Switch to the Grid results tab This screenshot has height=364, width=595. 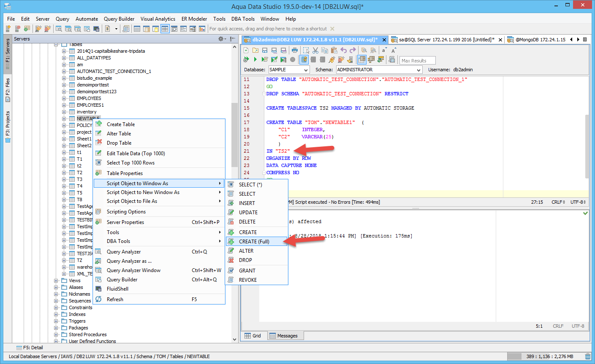(253, 336)
